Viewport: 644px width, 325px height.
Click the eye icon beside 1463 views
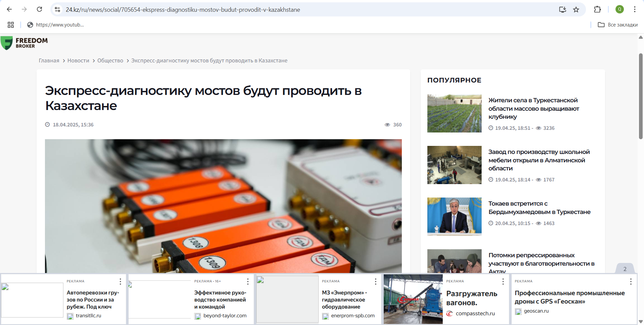tap(539, 223)
